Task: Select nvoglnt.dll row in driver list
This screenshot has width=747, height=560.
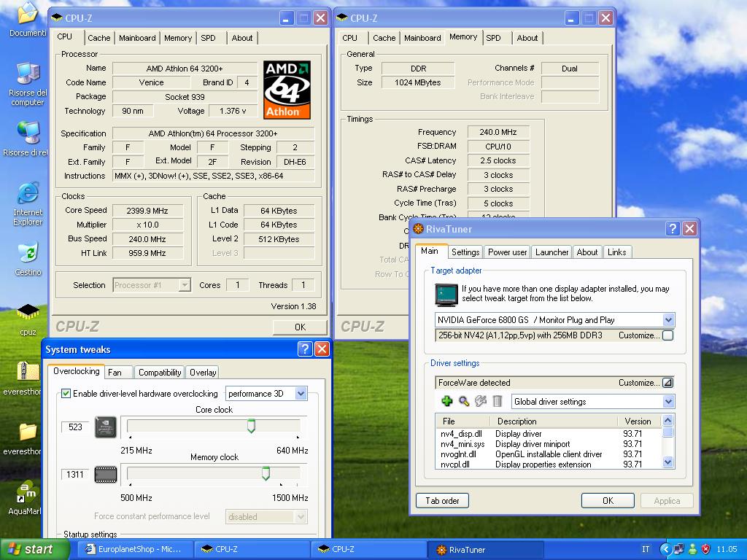Action: click(548, 454)
